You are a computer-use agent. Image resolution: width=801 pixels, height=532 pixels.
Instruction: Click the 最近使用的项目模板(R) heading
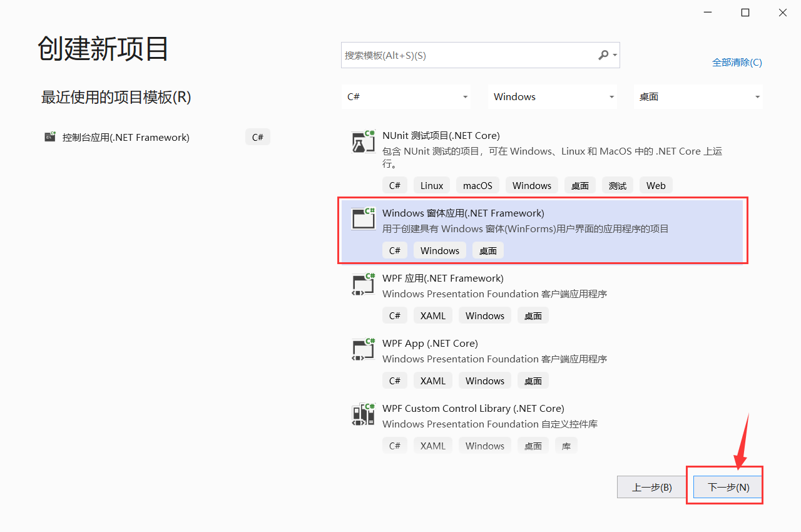pyautogui.click(x=116, y=97)
